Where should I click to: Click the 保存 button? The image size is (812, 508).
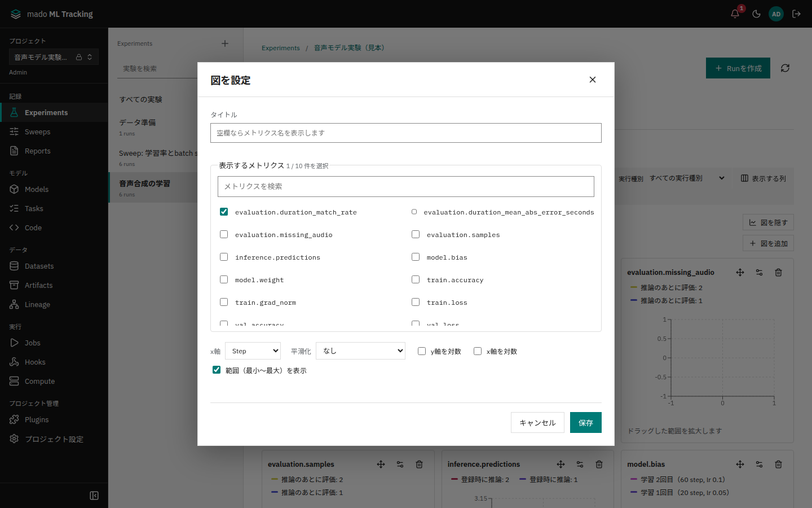coord(586,423)
